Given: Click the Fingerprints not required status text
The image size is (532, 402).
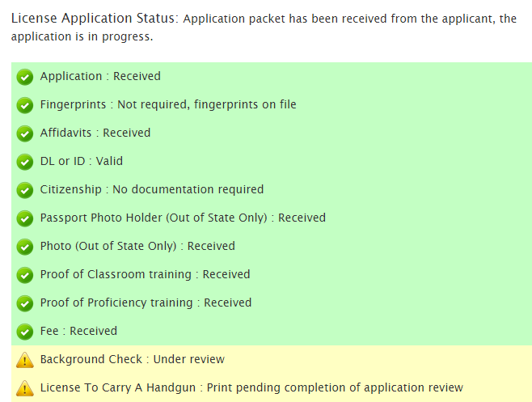Looking at the screenshot, I should coord(207,104).
